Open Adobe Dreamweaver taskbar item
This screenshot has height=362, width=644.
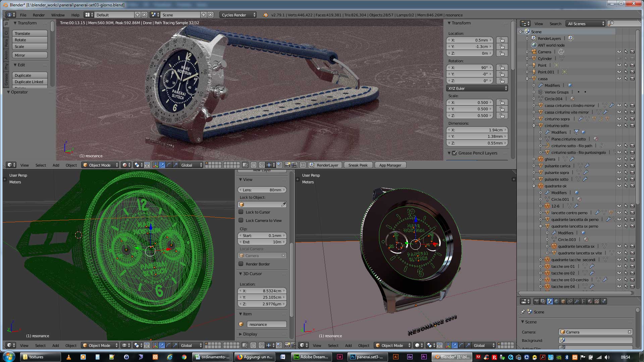pos(312,357)
